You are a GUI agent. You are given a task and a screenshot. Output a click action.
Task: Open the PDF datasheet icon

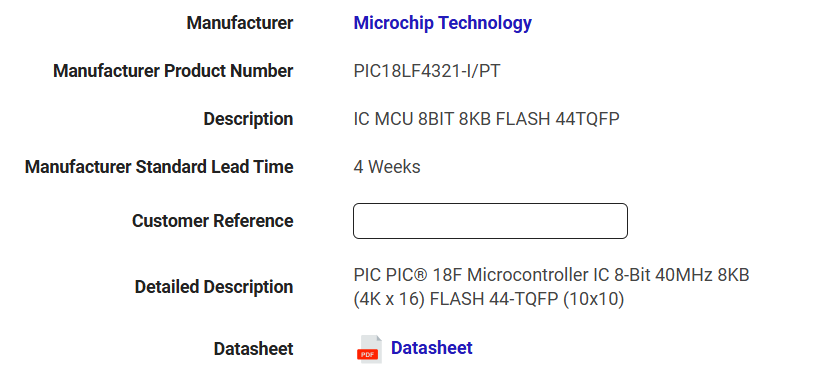coord(369,349)
